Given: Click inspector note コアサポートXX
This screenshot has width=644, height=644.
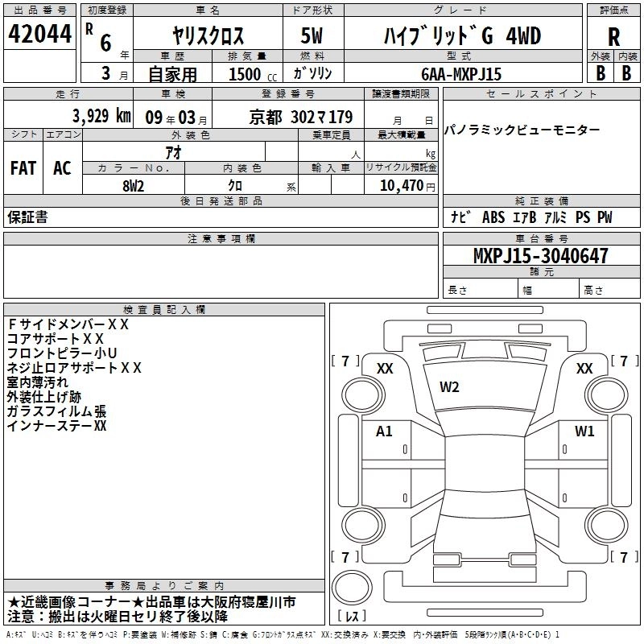Looking at the screenshot, I should (55, 339).
